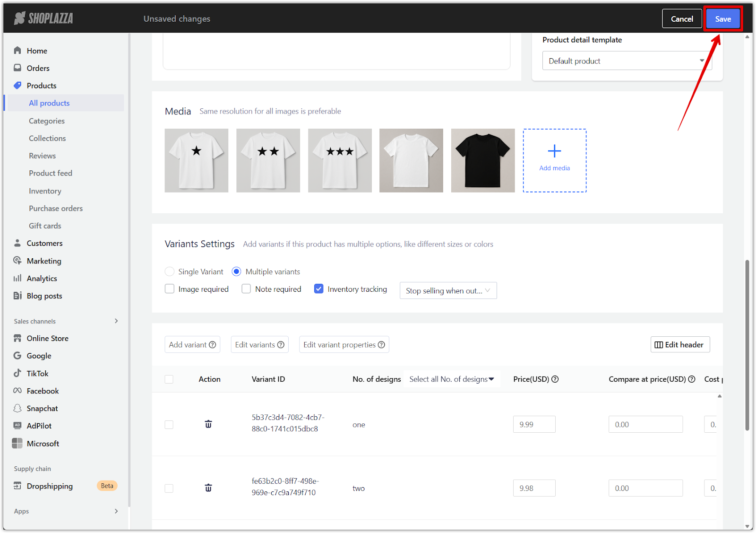Click the Save button
756x533 pixels.
click(722, 19)
